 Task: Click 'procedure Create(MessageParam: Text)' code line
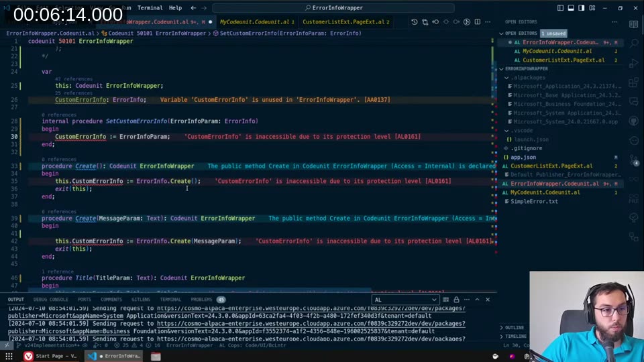[148, 219]
